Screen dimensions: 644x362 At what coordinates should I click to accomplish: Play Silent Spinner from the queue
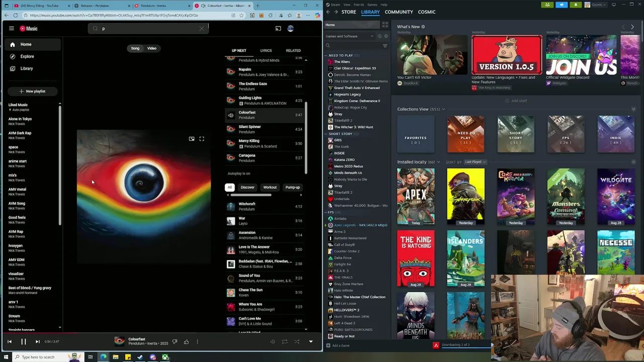pos(264,129)
